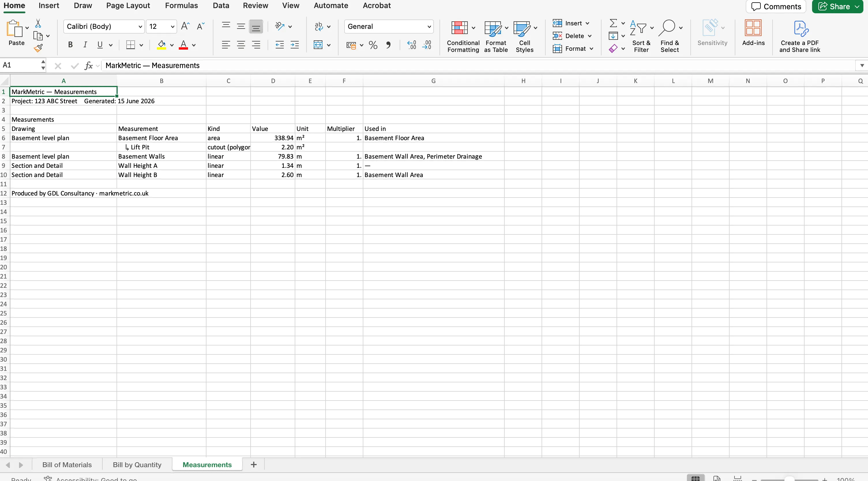868x481 pixels.
Task: Open the font size 12 dropdown
Action: click(172, 27)
